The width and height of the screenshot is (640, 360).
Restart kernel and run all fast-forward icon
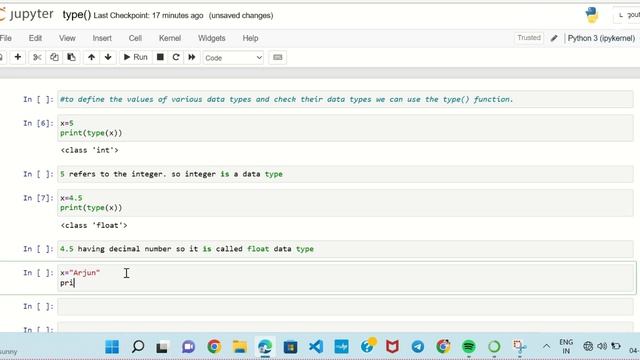tap(191, 57)
